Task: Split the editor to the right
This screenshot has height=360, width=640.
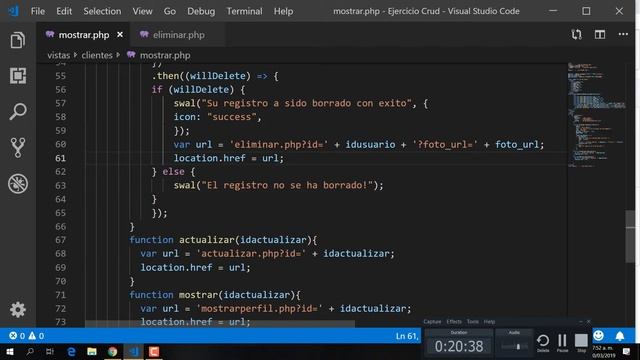Action: pos(600,35)
